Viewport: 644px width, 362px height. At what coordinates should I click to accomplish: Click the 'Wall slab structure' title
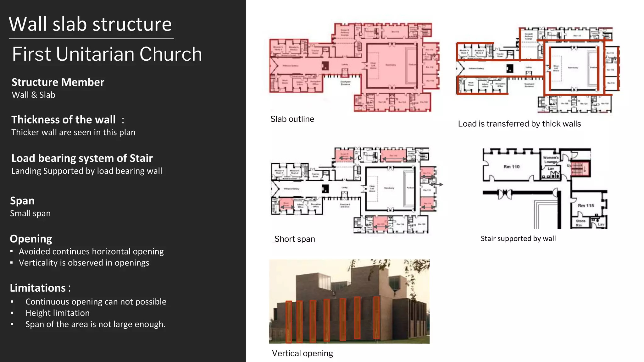pyautogui.click(x=90, y=24)
